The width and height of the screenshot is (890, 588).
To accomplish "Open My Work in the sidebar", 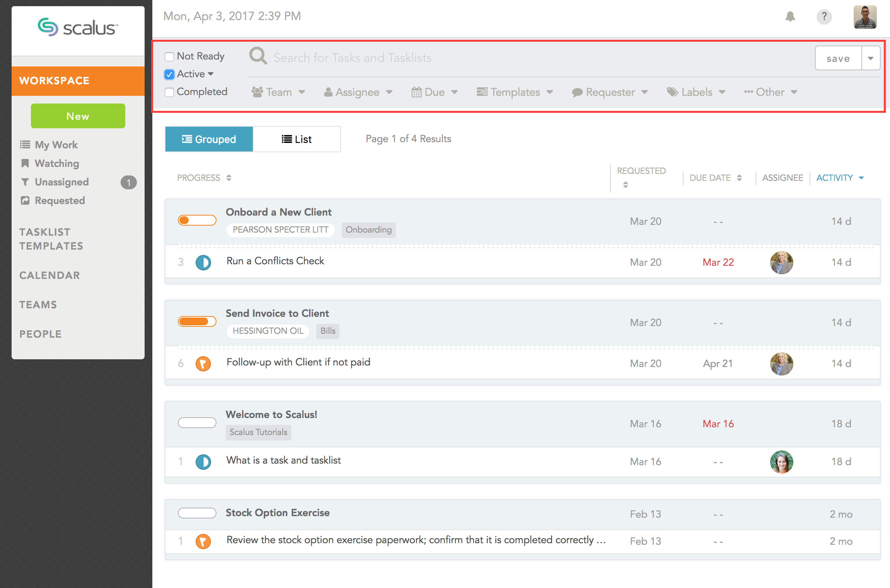I will [x=56, y=145].
